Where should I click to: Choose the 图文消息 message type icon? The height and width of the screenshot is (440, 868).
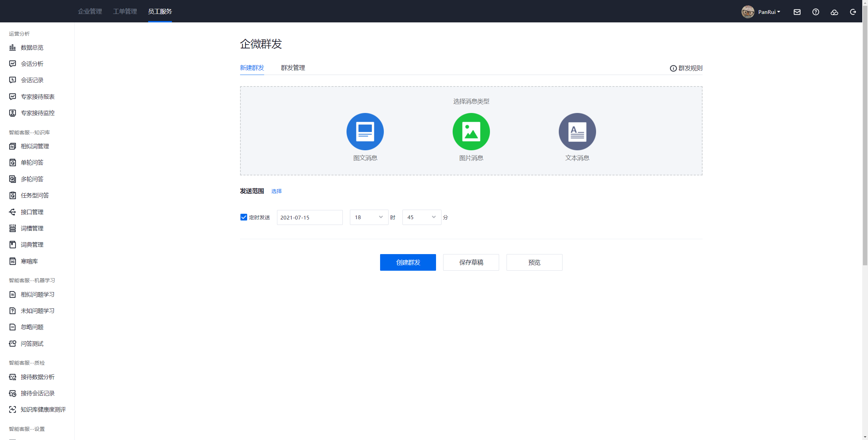click(365, 132)
